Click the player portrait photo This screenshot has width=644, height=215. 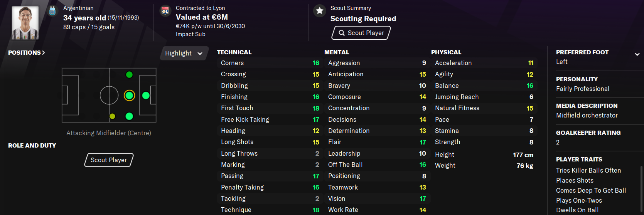point(25,22)
